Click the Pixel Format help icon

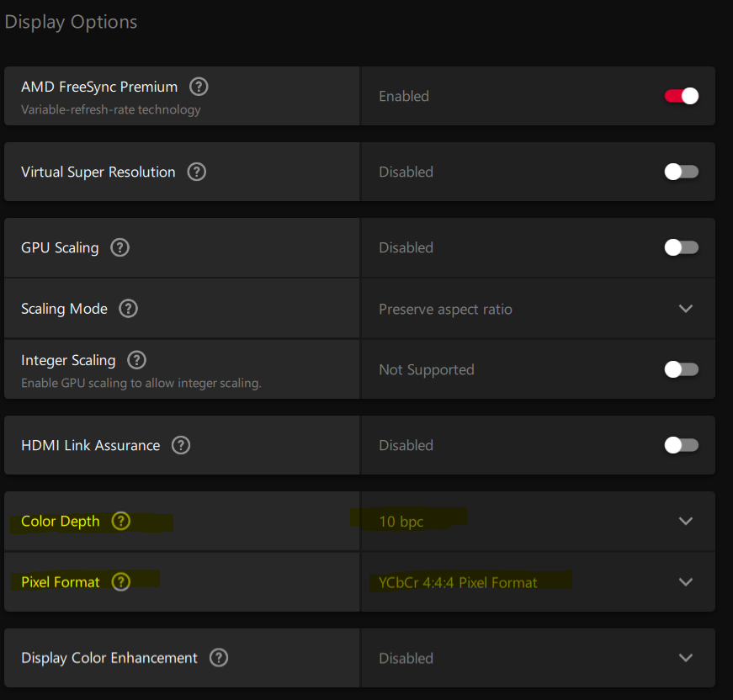tap(121, 582)
